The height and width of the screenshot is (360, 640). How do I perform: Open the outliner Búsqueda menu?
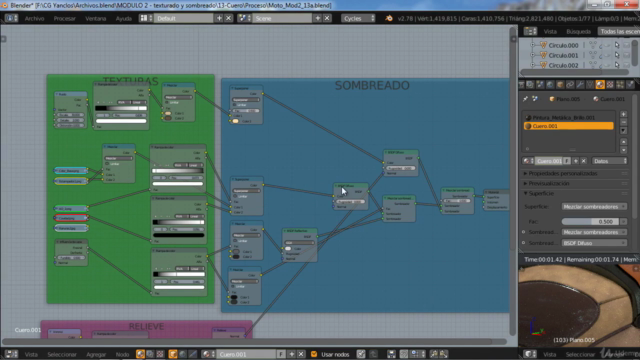(x=578, y=31)
